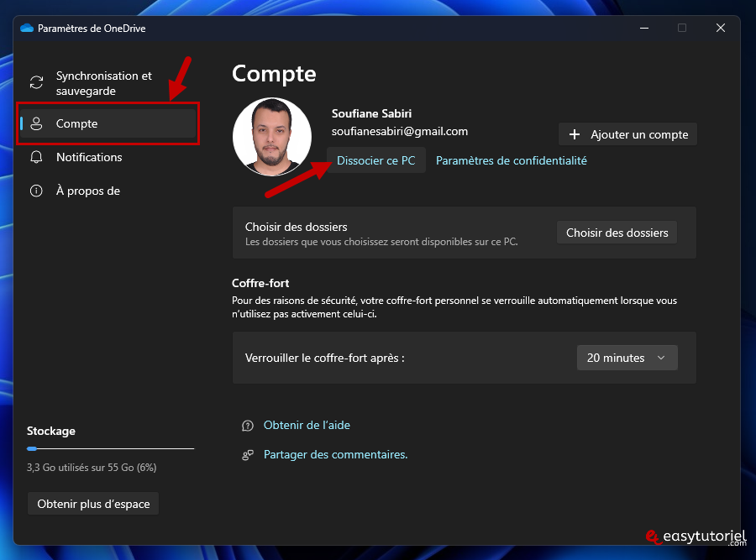
Task: Click Dissocier ce PC
Action: tap(376, 160)
